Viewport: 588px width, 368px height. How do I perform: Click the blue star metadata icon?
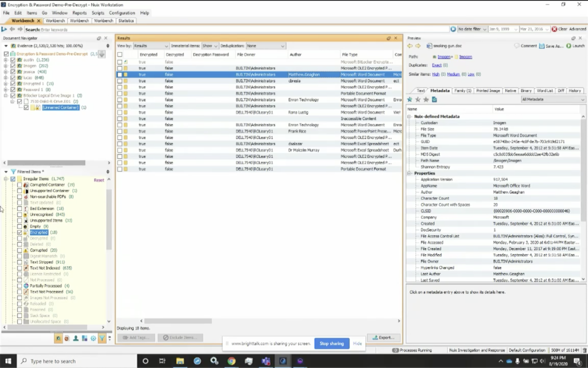(409, 99)
